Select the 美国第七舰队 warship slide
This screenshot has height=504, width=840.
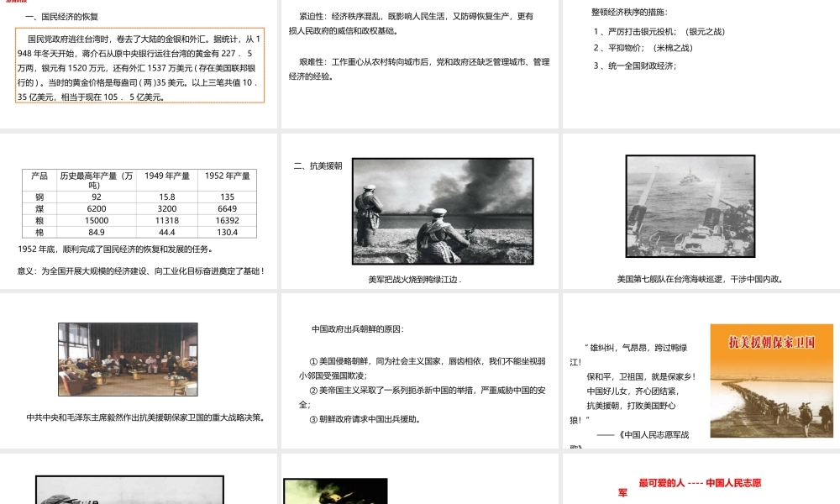click(701, 211)
